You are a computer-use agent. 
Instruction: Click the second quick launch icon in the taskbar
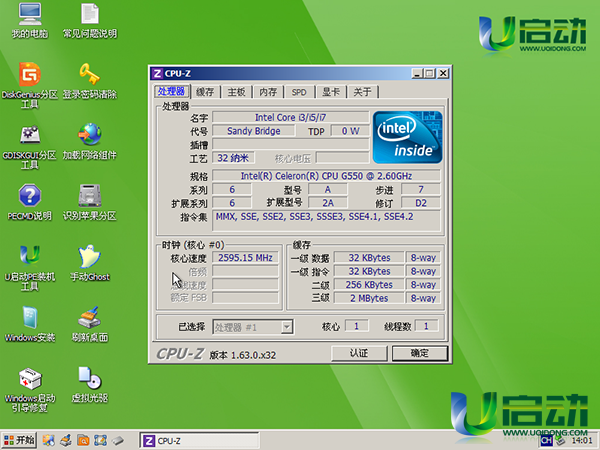65,440
